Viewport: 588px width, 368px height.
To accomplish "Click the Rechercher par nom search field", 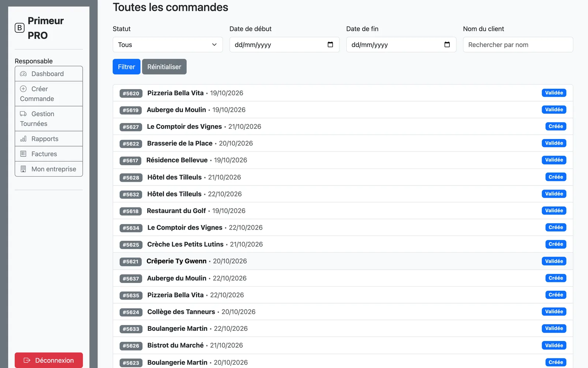I will (x=518, y=45).
